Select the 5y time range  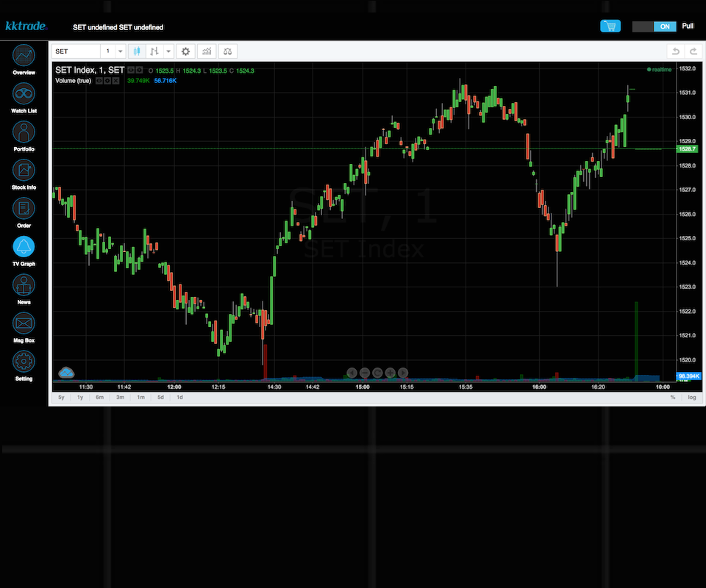tap(61, 397)
